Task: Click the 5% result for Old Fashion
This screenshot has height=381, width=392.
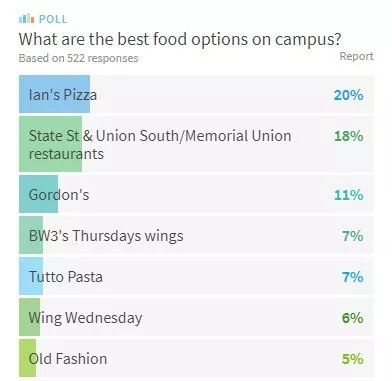Action: click(x=352, y=359)
